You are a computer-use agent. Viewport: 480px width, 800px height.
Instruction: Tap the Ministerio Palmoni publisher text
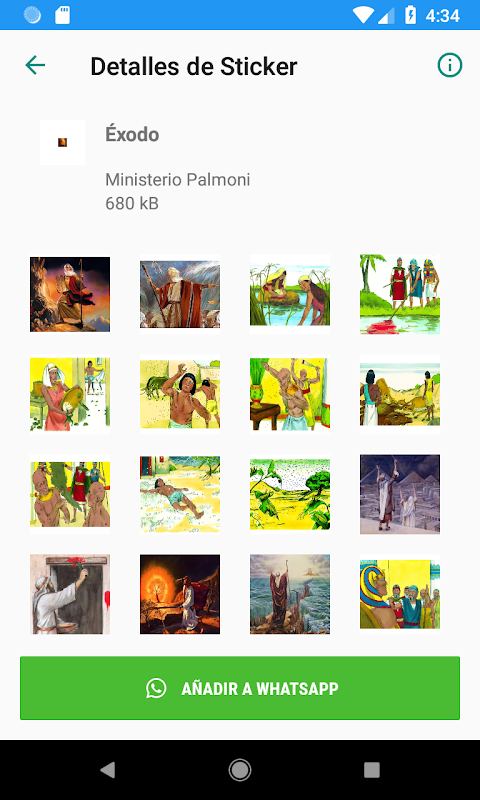[x=178, y=180]
